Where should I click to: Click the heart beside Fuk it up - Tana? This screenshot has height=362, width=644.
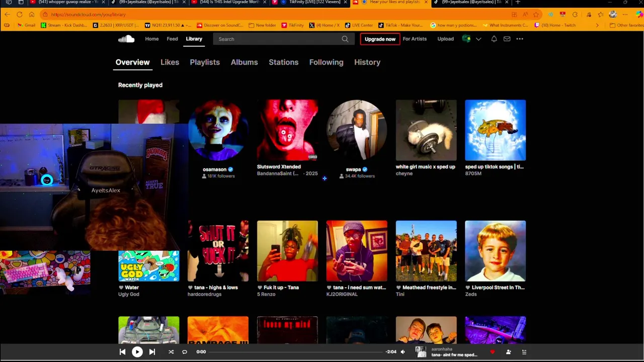[x=260, y=288]
